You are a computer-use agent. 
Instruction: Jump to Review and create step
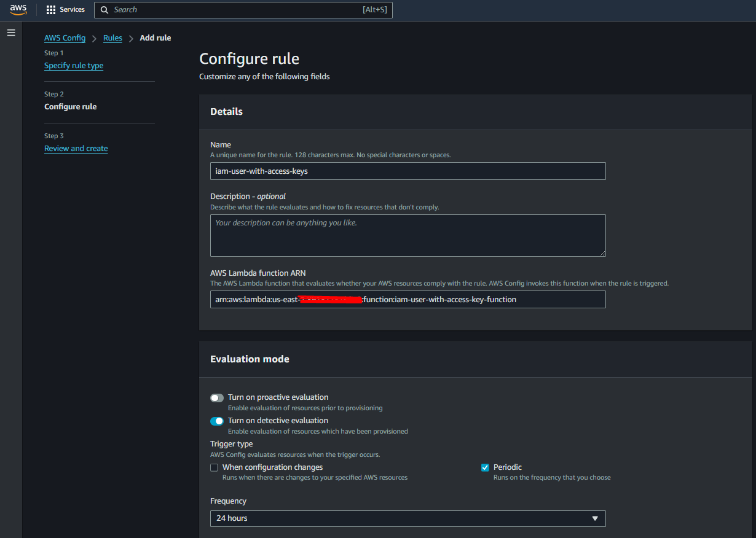(x=76, y=149)
